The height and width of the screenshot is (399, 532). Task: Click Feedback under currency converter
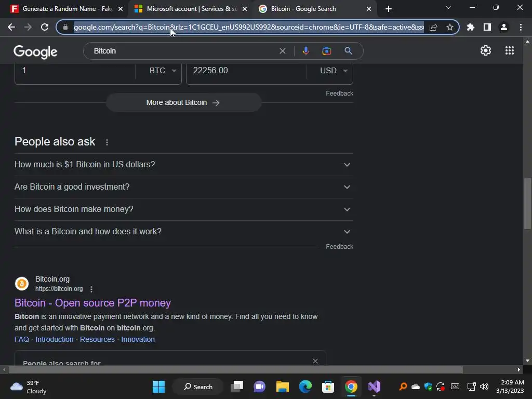tap(339, 94)
